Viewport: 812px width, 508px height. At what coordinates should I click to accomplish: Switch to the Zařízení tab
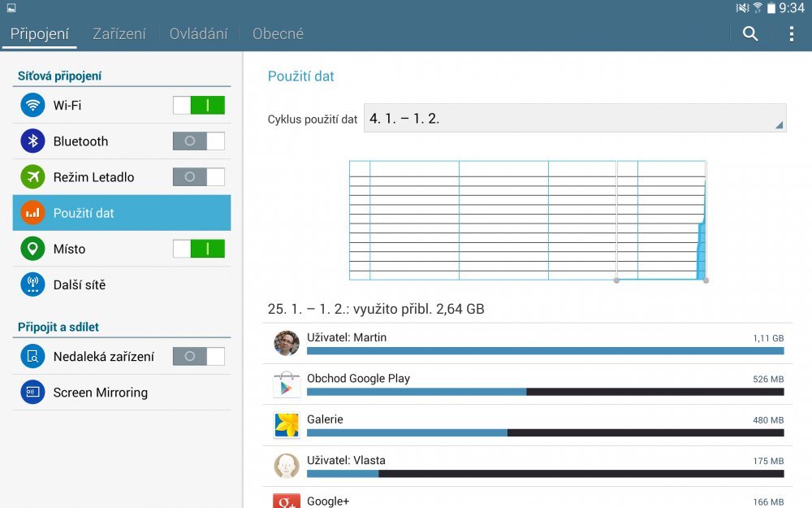coord(119,34)
